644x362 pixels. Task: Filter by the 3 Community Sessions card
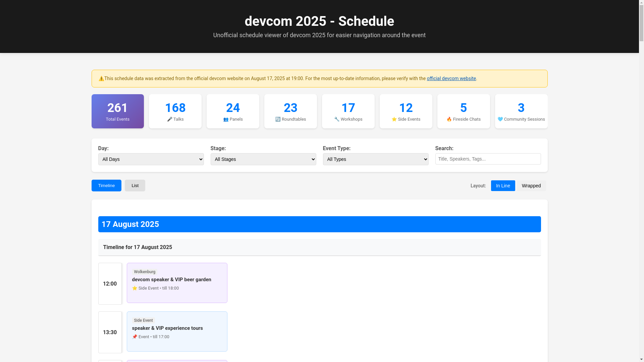(x=521, y=111)
